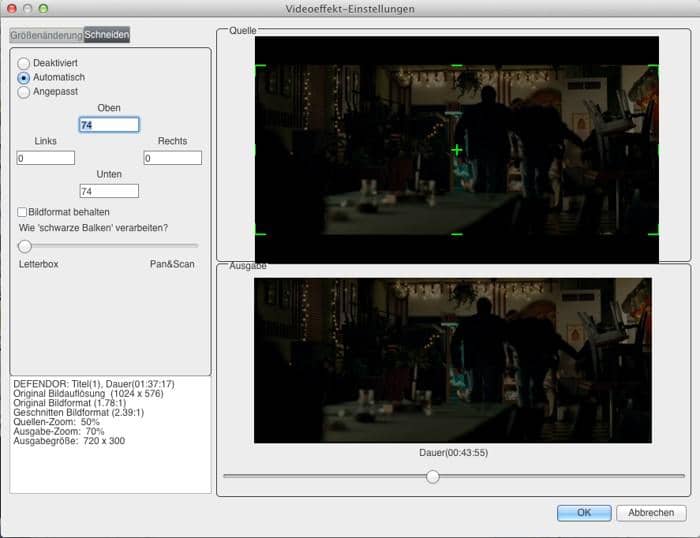Click the green zoom window button
The image size is (700, 538).
coord(43,8)
